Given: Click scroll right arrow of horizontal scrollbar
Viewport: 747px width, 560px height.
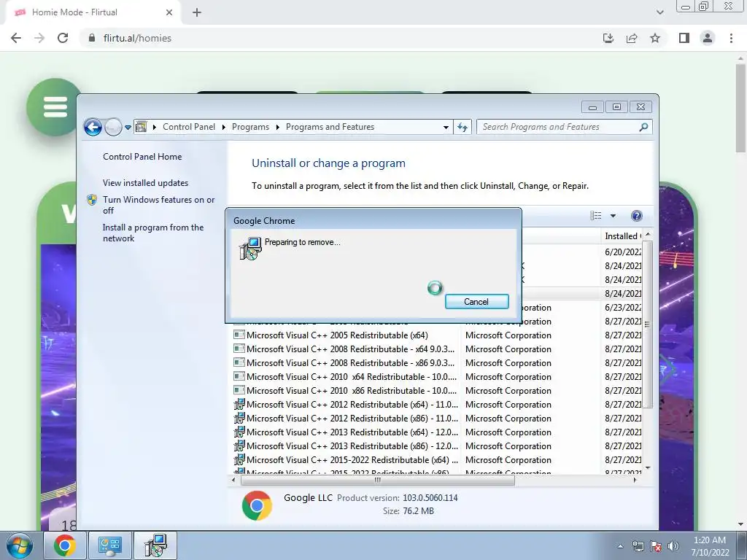Looking at the screenshot, I should 635,480.
